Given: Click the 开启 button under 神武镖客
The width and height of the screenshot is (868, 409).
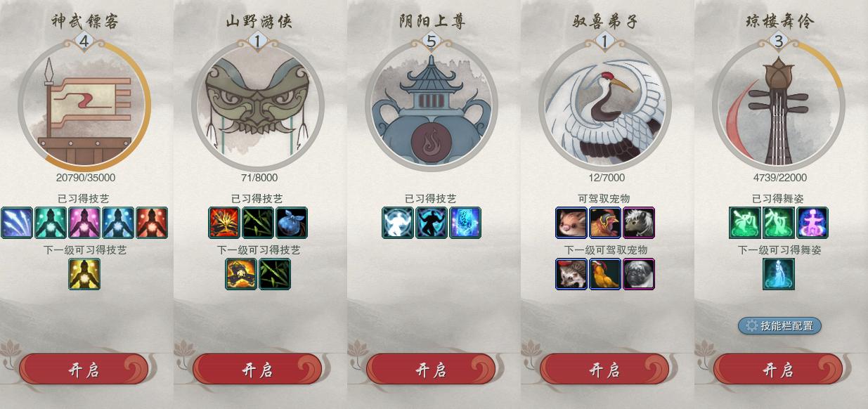Looking at the screenshot, I should click(x=84, y=370).
